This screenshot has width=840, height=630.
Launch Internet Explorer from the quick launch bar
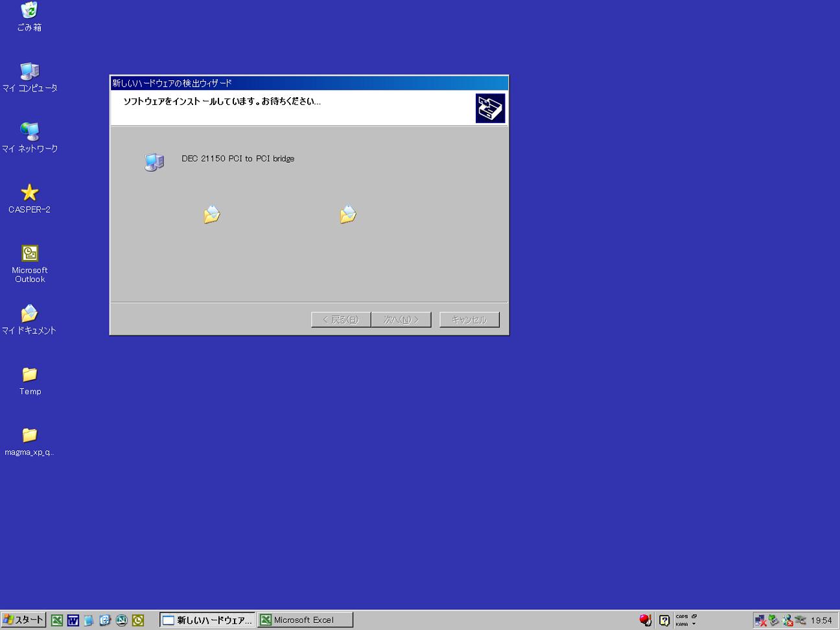tap(105, 620)
